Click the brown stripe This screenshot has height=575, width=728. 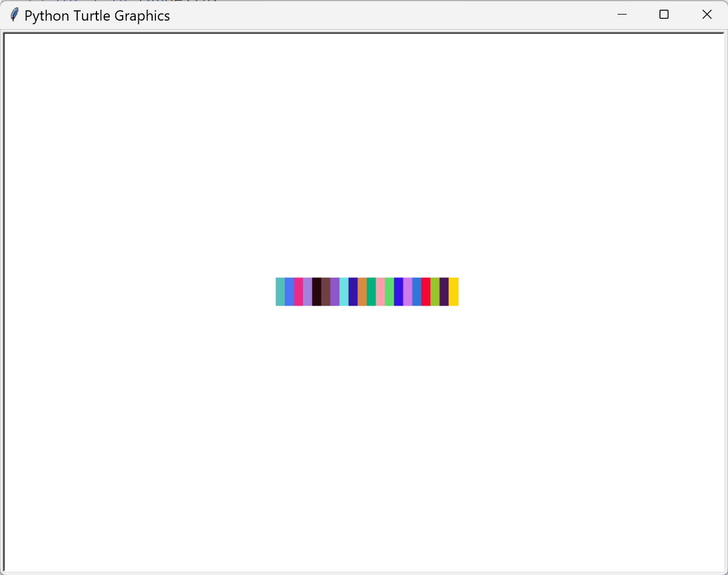tap(326, 292)
